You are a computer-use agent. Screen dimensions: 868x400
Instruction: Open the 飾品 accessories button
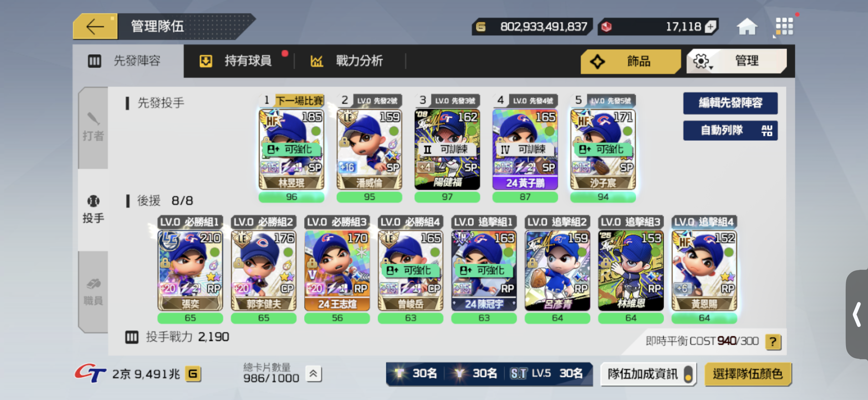point(630,61)
